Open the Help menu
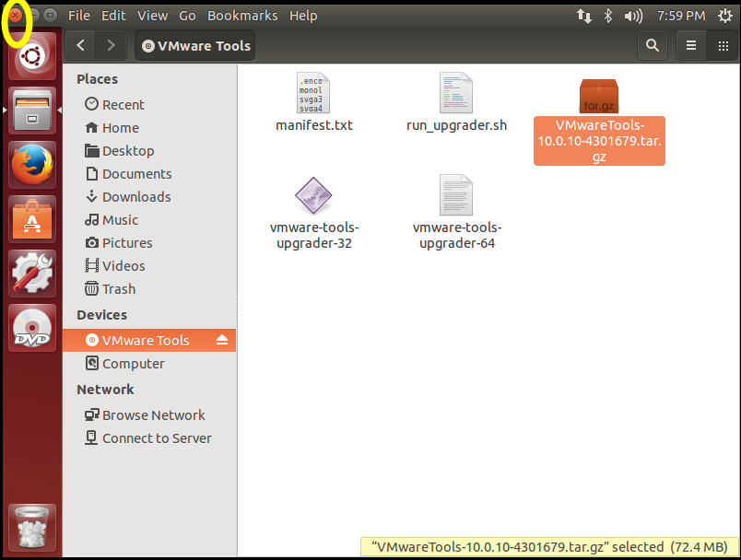 point(303,16)
